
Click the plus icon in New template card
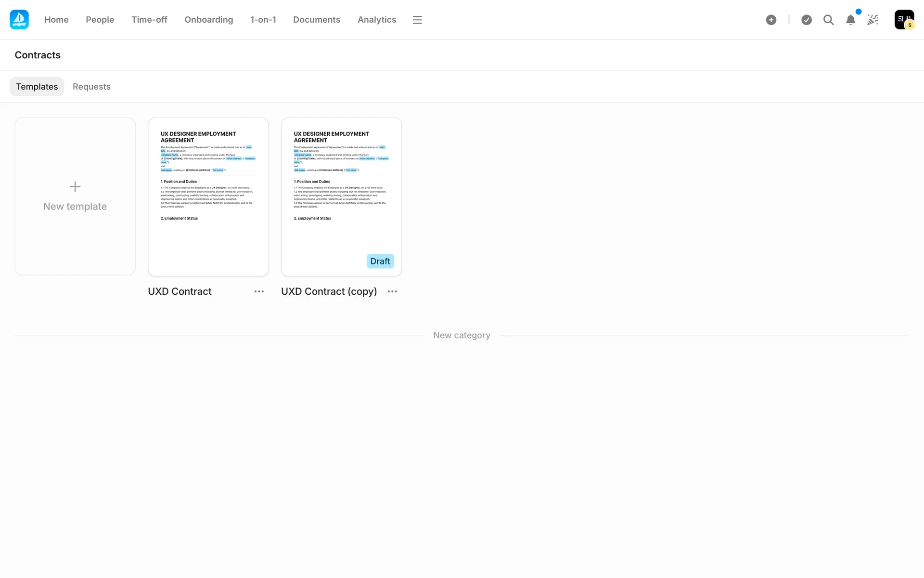click(75, 187)
